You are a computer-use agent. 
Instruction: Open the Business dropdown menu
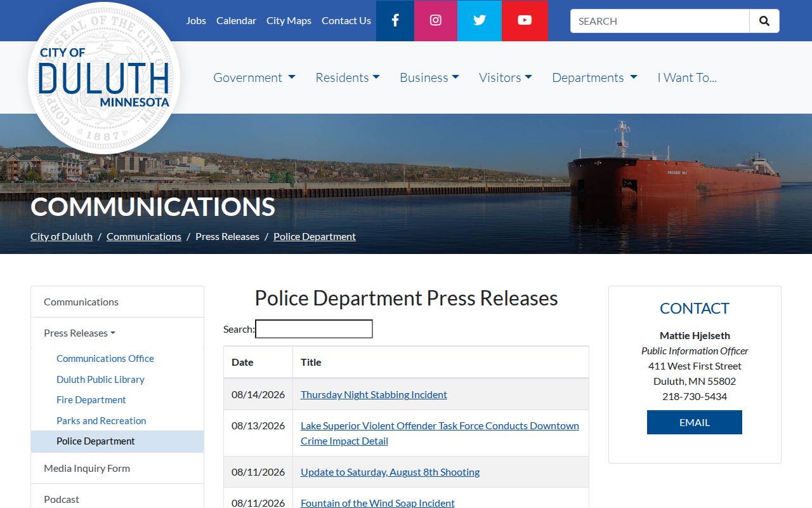point(429,77)
